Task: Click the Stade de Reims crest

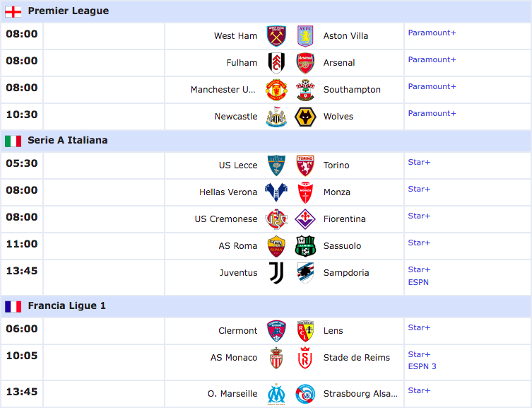Action: [x=305, y=358]
